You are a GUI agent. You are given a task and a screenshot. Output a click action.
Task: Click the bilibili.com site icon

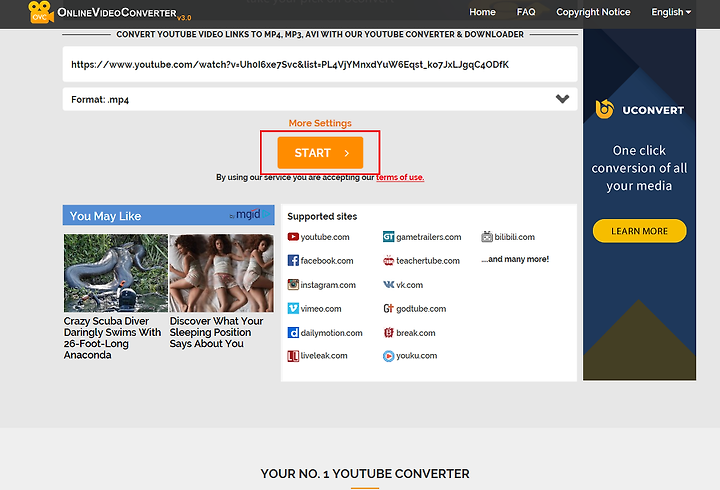pos(487,237)
